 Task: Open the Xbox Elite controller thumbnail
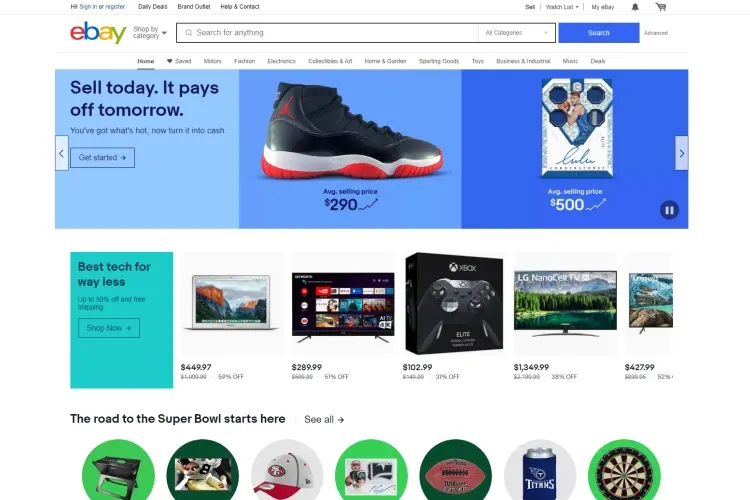click(454, 303)
